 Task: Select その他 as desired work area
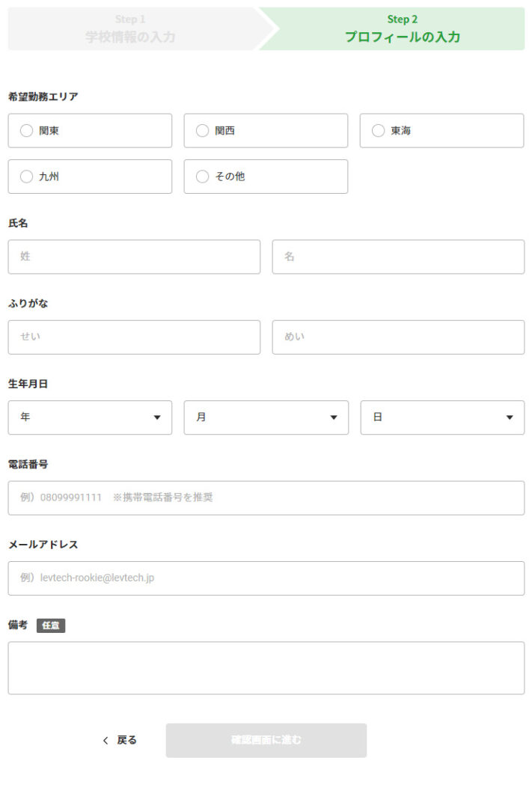(x=266, y=177)
